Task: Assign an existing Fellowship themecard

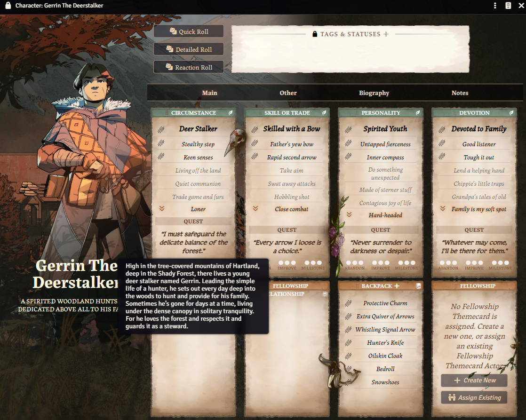Action: (474, 397)
